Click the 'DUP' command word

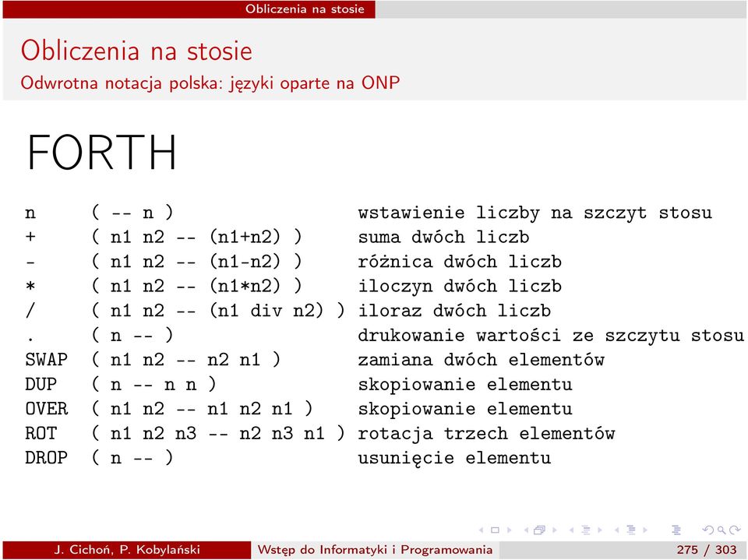41,384
